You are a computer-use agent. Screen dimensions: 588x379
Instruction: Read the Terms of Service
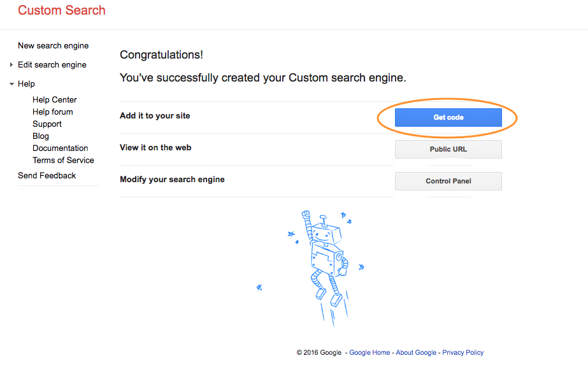point(63,160)
